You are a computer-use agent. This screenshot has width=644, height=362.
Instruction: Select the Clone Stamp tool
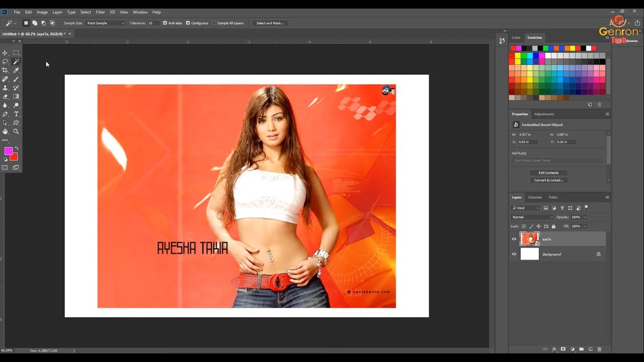pos(5,87)
